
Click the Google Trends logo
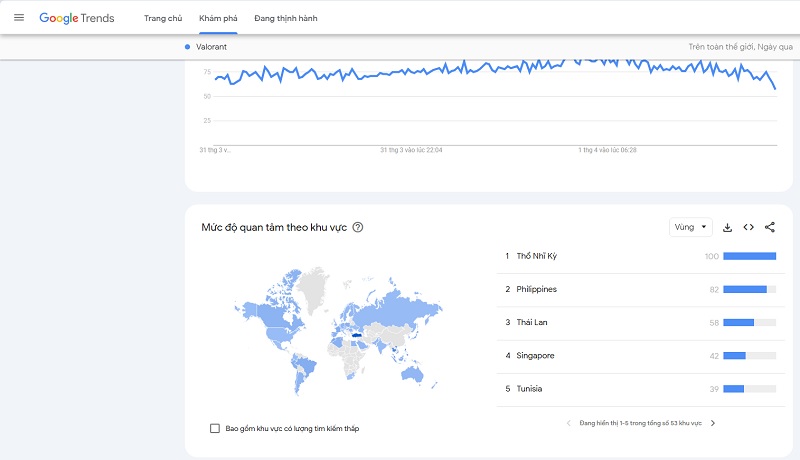(77, 18)
